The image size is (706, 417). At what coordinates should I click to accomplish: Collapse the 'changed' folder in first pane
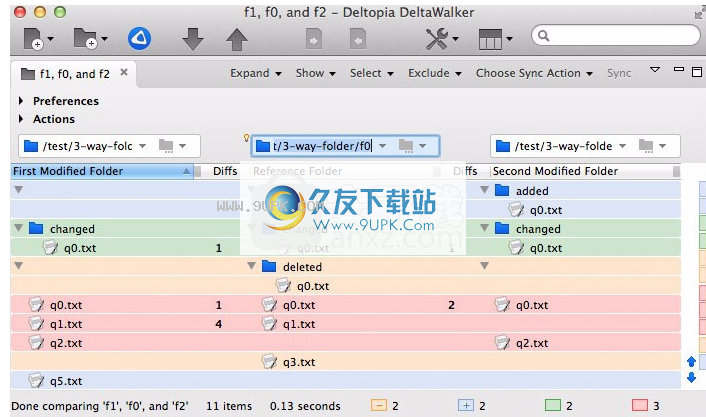[x=18, y=228]
